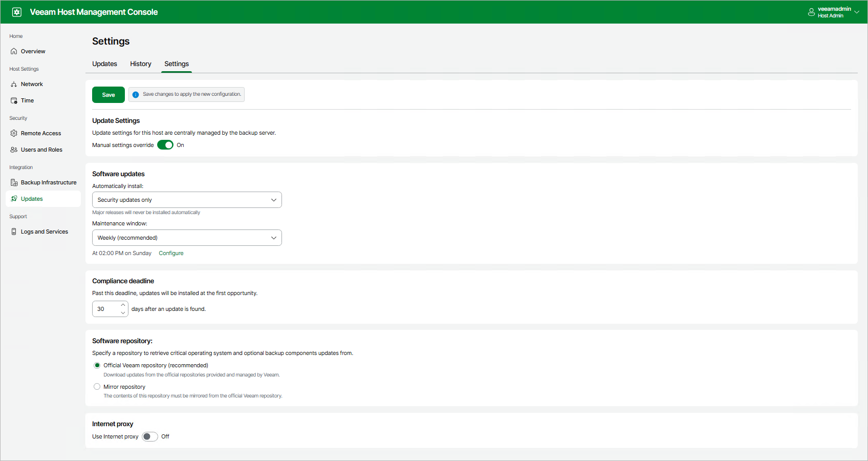
Task: Switch to the History tab
Action: tap(141, 64)
